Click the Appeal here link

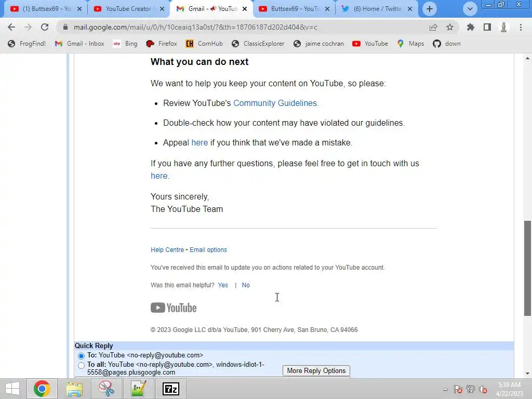point(199,143)
